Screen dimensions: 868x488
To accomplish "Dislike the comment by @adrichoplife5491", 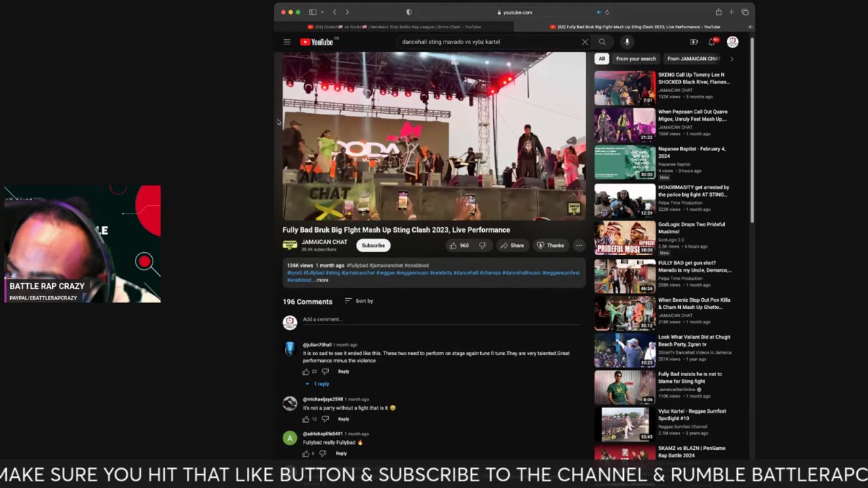I will click(323, 453).
